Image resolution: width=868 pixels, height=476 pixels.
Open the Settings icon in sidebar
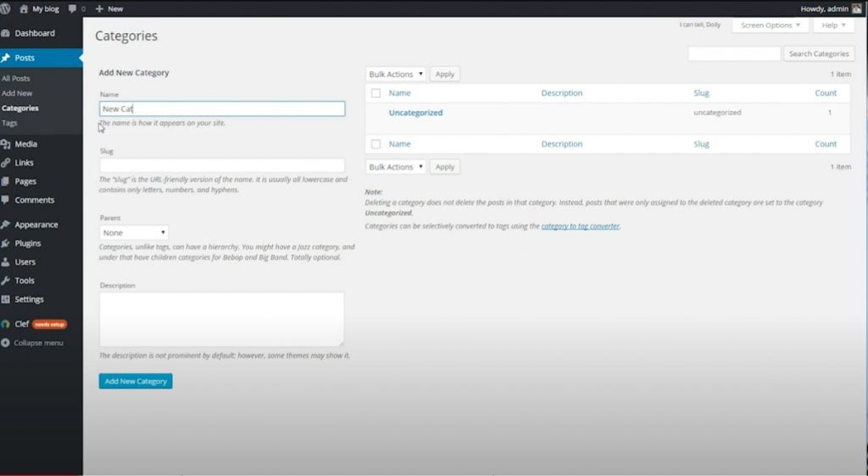pyautogui.click(x=6, y=300)
